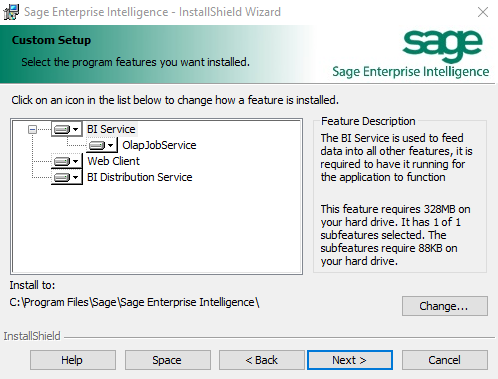Click the 'Custom Setup' heading
This screenshot has width=498, height=379.
[51, 40]
